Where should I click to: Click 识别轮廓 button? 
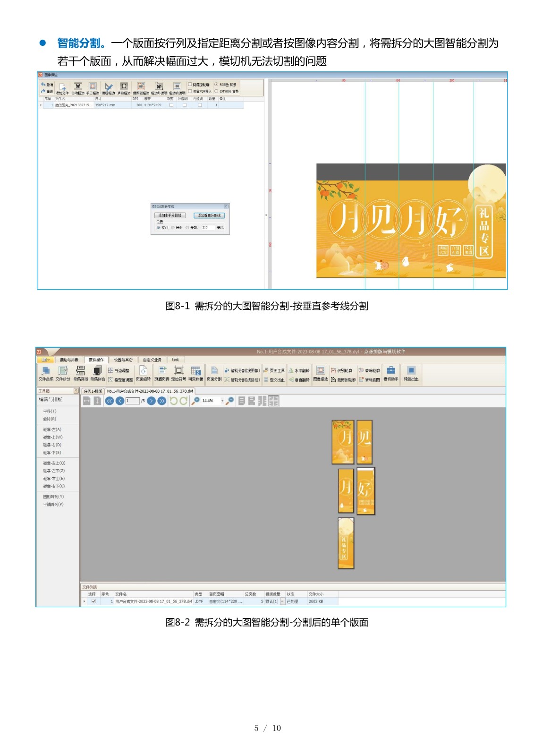[x=342, y=370]
